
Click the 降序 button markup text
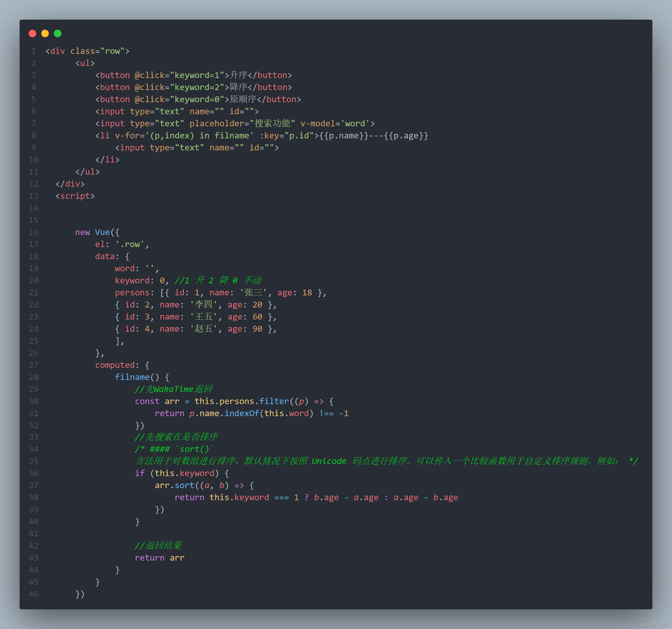[x=238, y=87]
